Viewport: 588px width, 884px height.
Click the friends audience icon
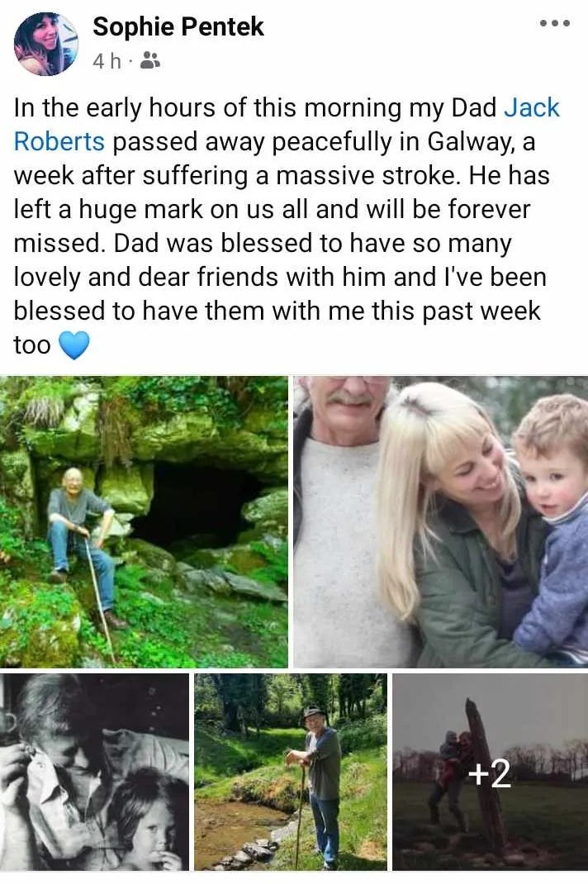tap(150, 60)
